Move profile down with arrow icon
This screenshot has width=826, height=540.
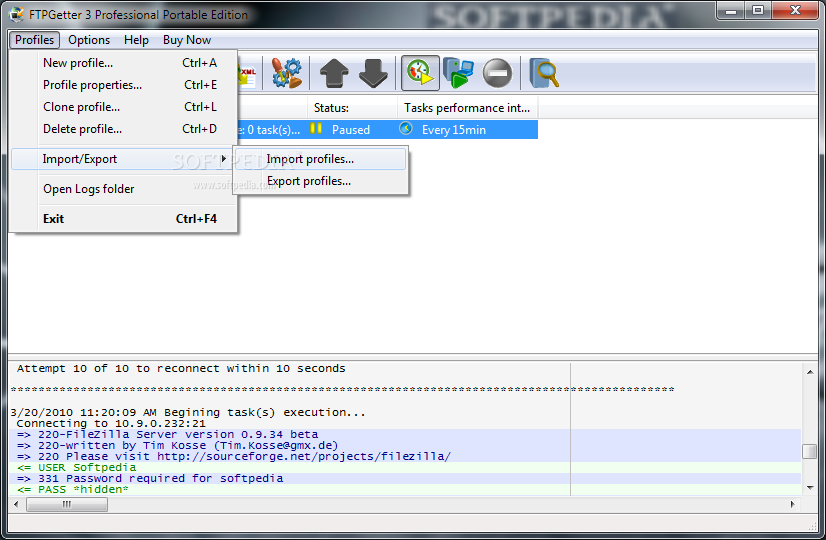373,73
